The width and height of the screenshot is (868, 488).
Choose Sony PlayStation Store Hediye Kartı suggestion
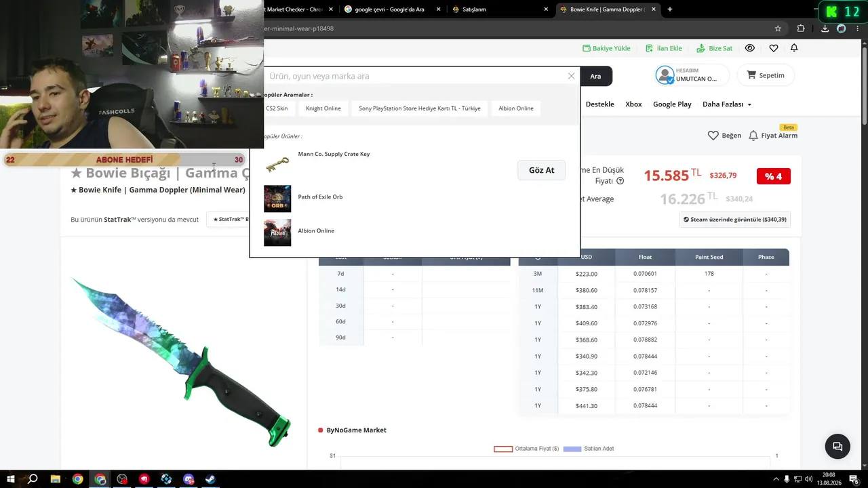tap(420, 108)
